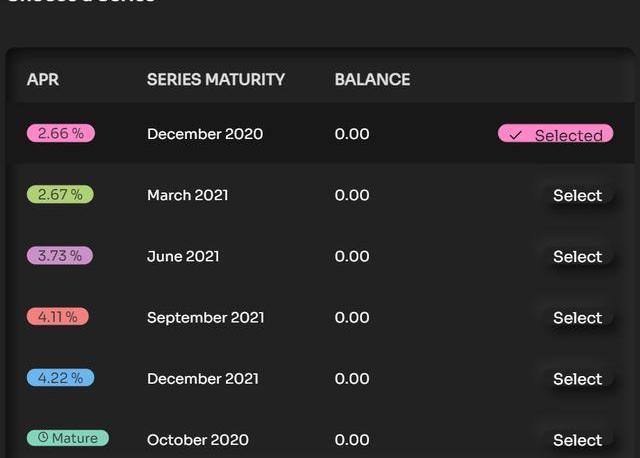This screenshot has width=640, height=458.
Task: Click the June 2021 maturity label
Action: tap(183, 256)
